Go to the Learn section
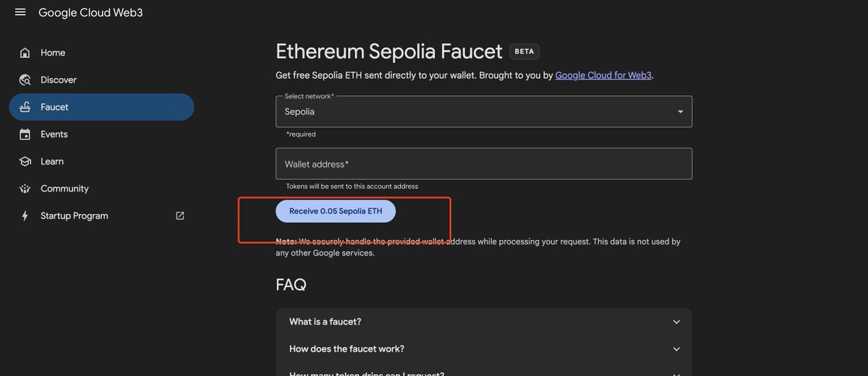 (x=52, y=161)
